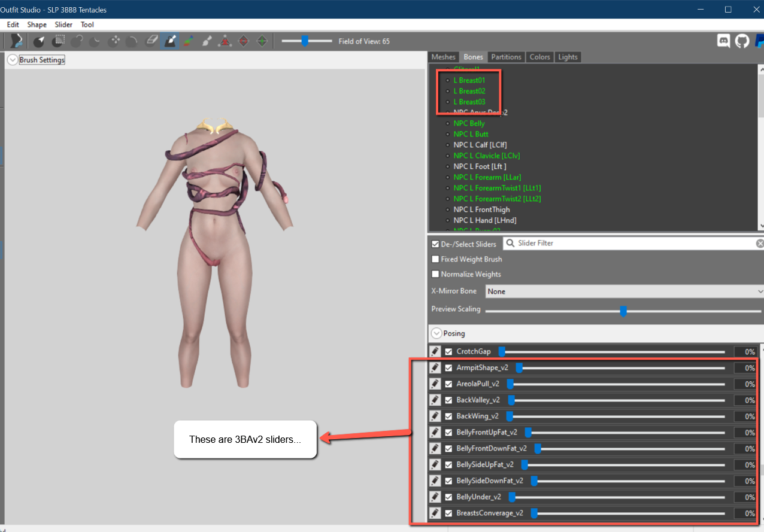Viewport: 764px width, 532px height.
Task: Open the GitHub link icon
Action: click(742, 41)
